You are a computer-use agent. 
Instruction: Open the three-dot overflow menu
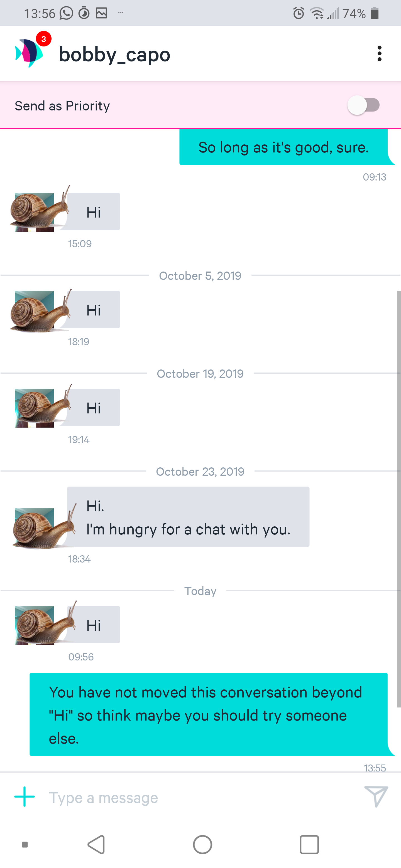(x=379, y=54)
